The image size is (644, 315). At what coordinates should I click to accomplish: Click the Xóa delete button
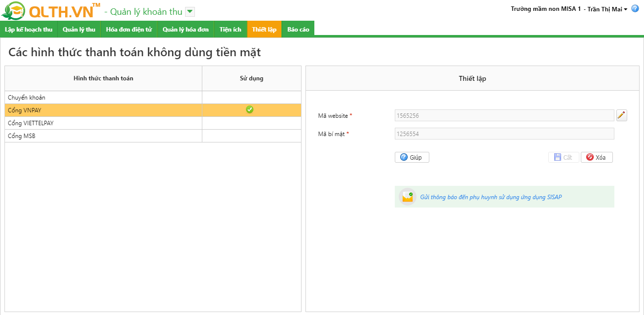[597, 157]
